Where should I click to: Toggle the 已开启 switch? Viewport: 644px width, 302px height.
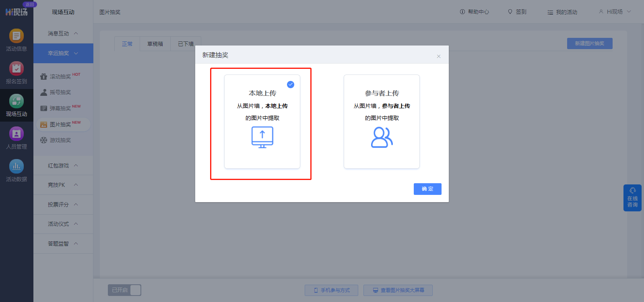[x=124, y=290]
